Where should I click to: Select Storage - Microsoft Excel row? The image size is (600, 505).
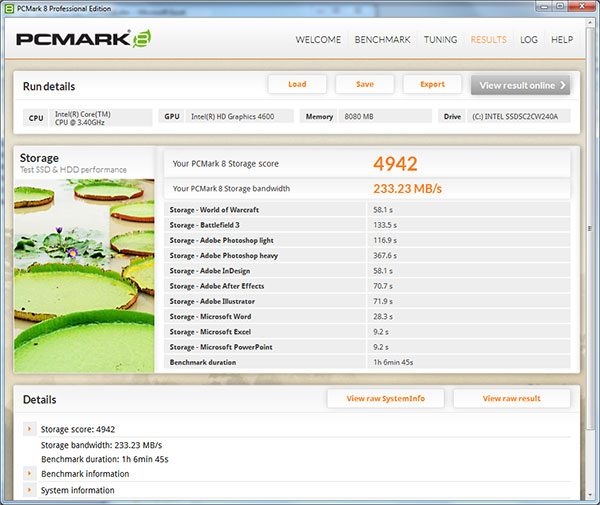click(x=367, y=332)
